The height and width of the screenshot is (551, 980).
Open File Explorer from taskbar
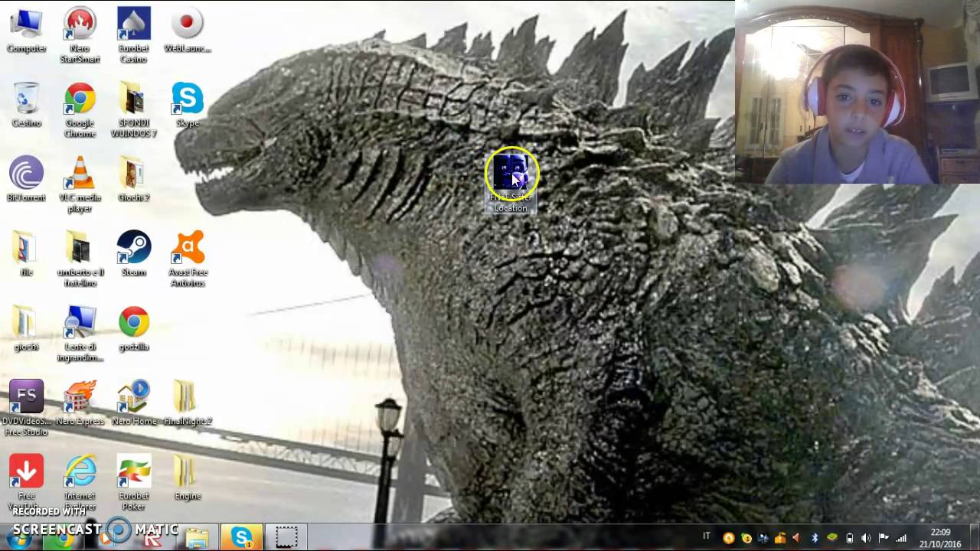point(197,538)
